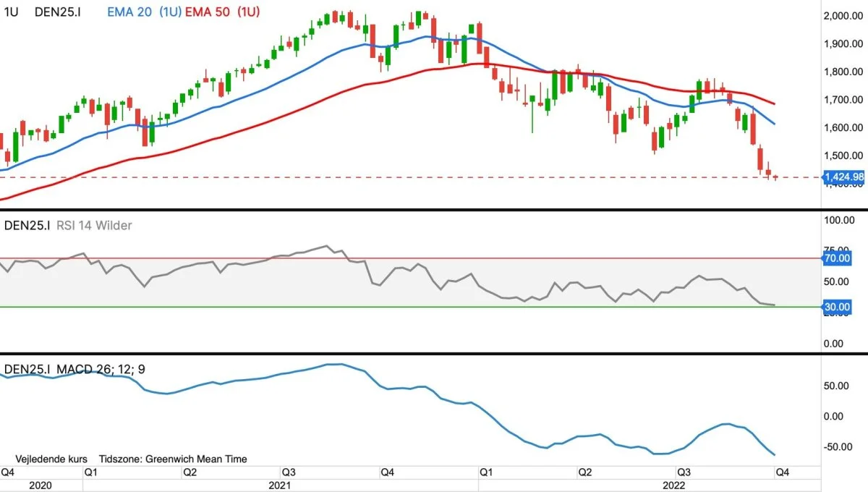Click the Q4 quarter label of 2020

pos(8,472)
